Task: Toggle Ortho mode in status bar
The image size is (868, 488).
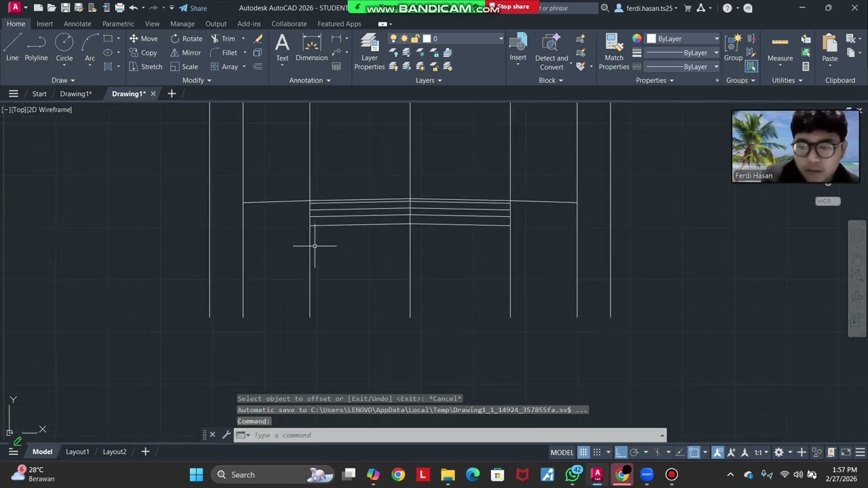Action: pyautogui.click(x=621, y=452)
